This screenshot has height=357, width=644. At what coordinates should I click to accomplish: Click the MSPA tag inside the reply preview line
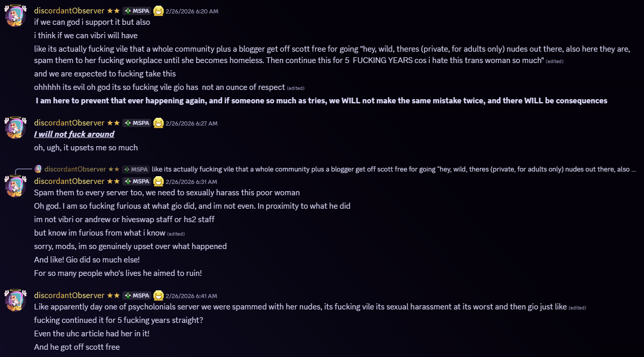[136, 169]
